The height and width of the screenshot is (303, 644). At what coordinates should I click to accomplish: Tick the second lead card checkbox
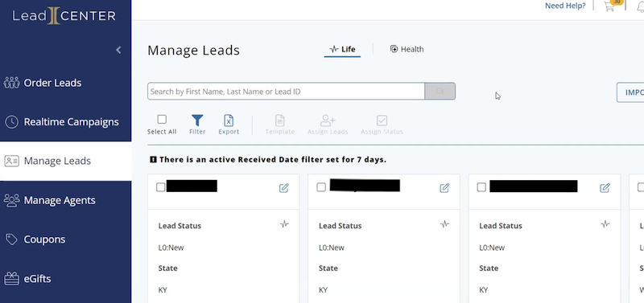click(321, 187)
